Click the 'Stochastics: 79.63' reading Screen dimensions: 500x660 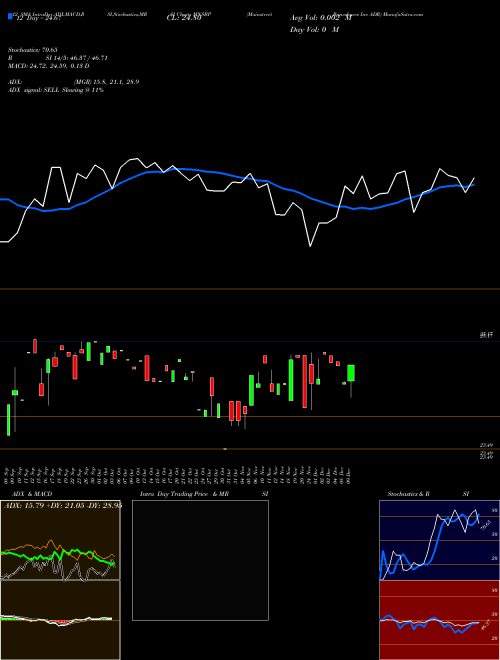tap(32, 50)
